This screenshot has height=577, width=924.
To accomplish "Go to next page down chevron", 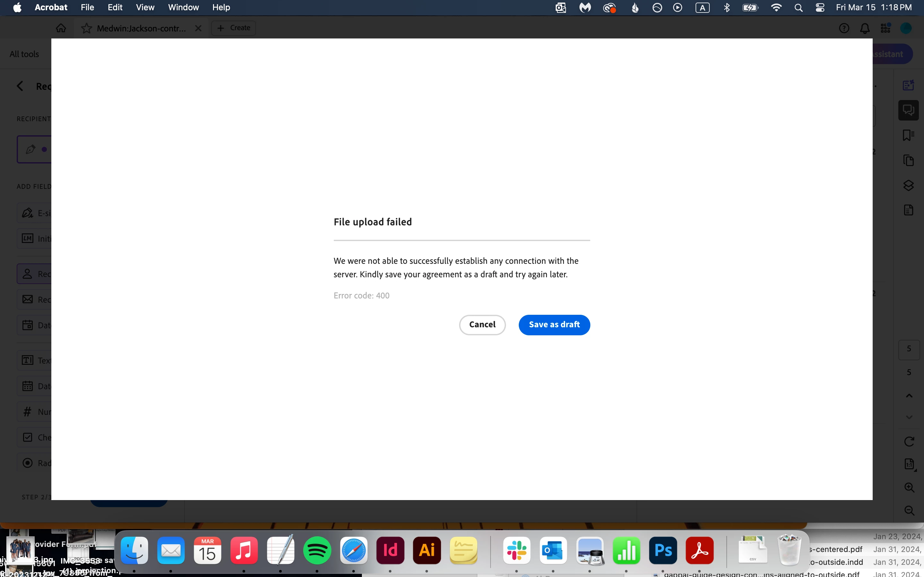I will (909, 417).
